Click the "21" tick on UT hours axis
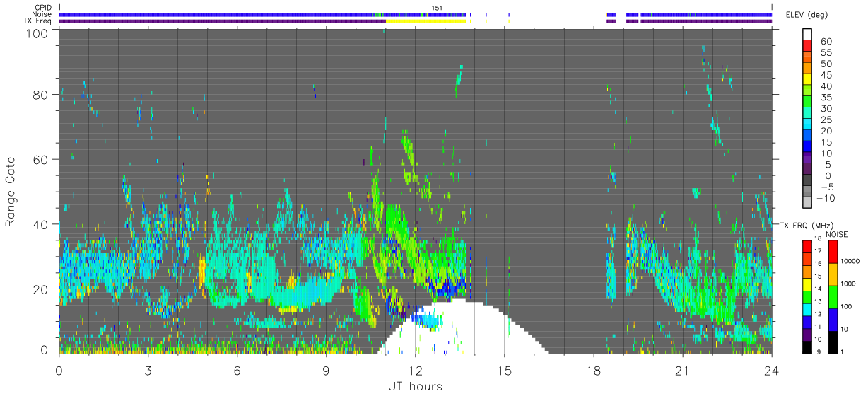Image resolution: width=868 pixels, height=401 pixels. (682, 370)
